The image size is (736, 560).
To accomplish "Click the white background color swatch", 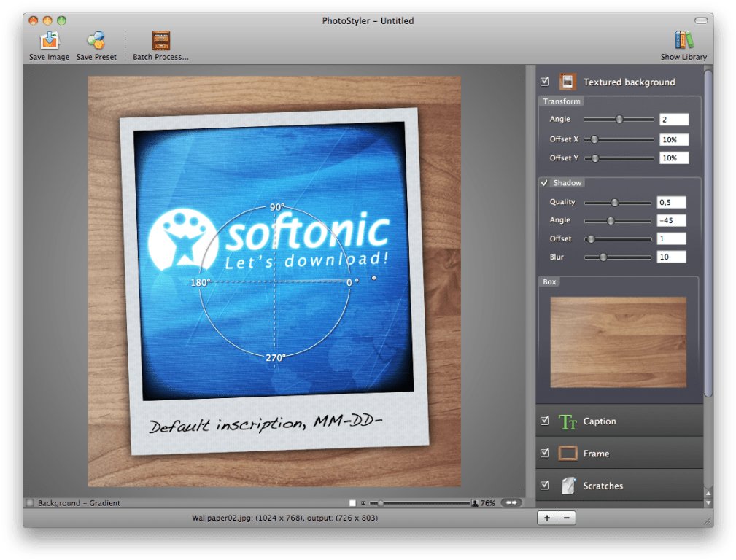I will [x=352, y=503].
